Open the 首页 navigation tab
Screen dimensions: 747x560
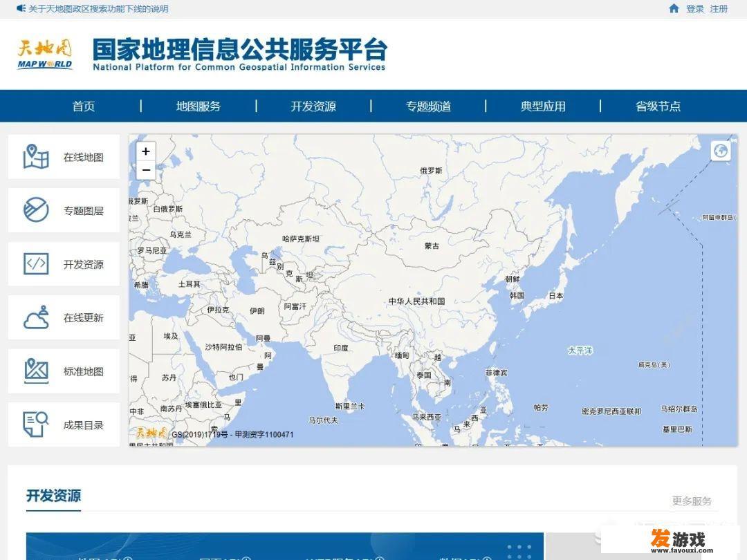pos(84,106)
